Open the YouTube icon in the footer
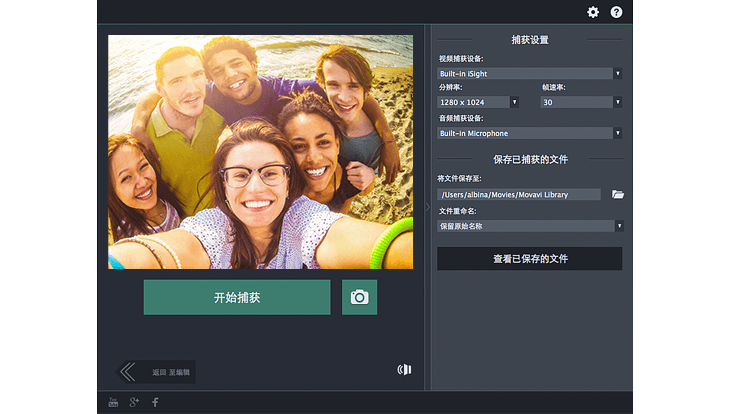 (x=113, y=402)
